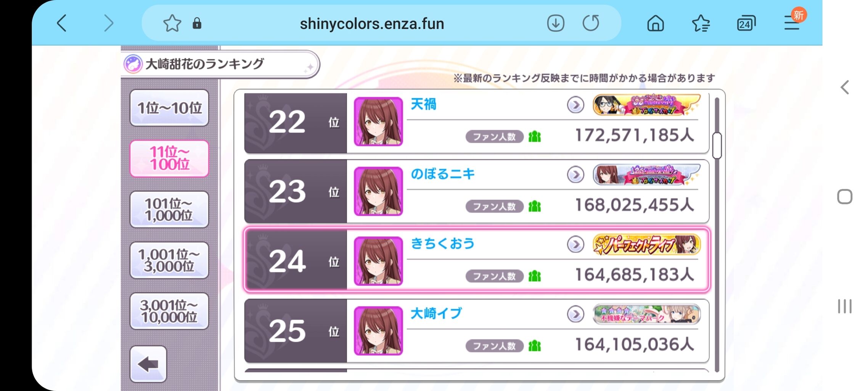This screenshot has height=391, width=868.
Task: Click the rank 22 character thumbnail
Action: 378,121
